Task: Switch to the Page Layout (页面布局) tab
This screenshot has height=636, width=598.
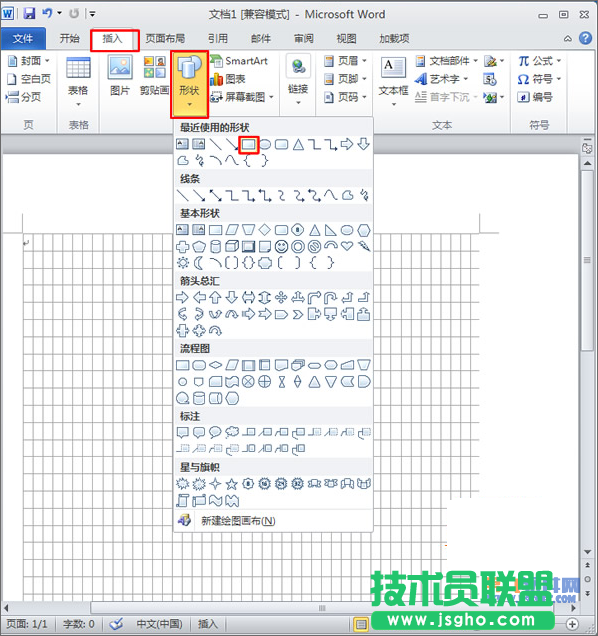Action: coord(165,39)
